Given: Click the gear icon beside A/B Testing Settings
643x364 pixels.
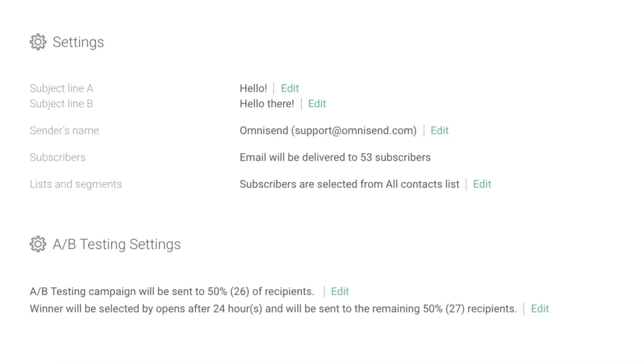Looking at the screenshot, I should 38,244.
